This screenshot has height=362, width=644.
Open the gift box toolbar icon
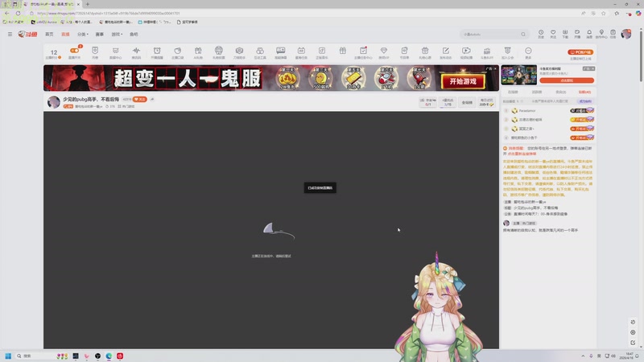(x=343, y=51)
